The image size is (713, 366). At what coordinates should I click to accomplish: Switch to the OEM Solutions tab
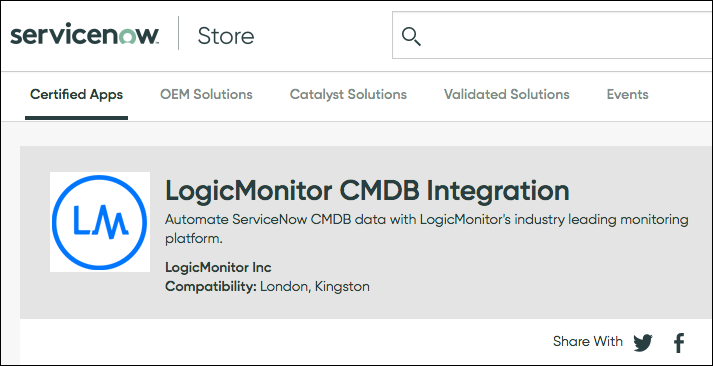(x=206, y=95)
